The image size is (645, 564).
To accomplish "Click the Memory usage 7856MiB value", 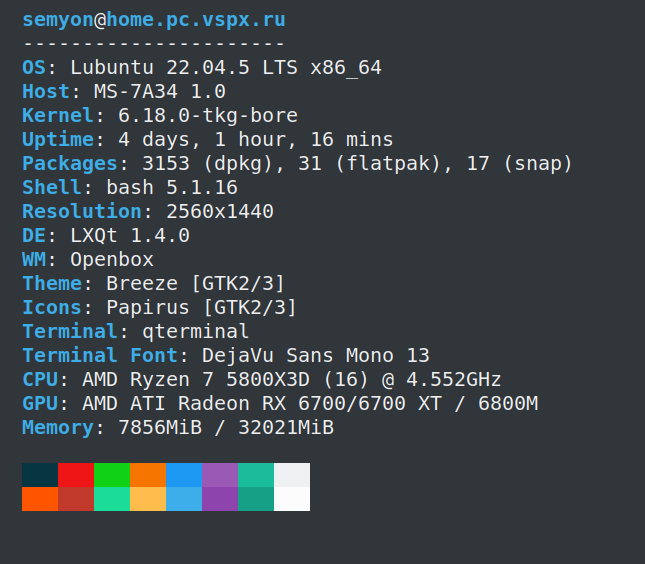I will (160, 428).
